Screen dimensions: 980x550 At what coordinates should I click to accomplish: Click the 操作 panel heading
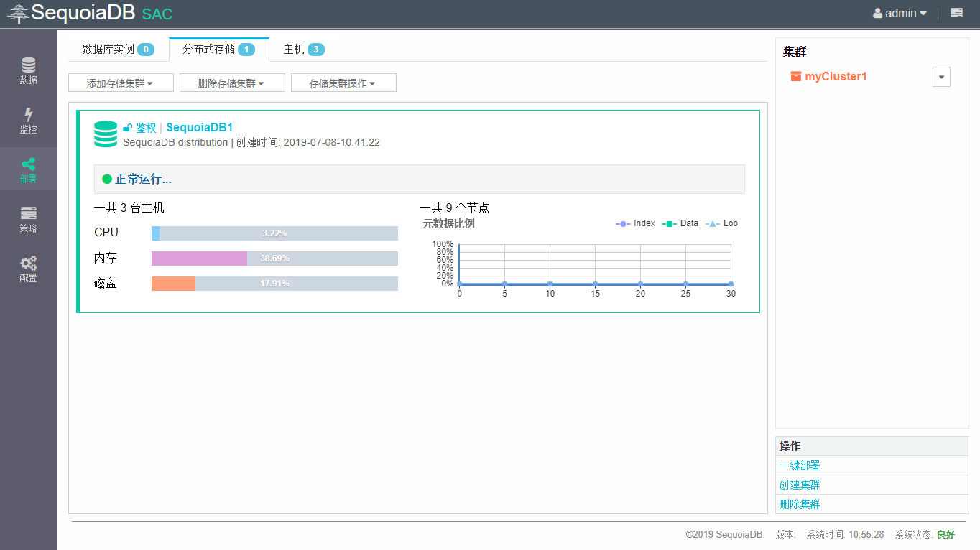(790, 446)
